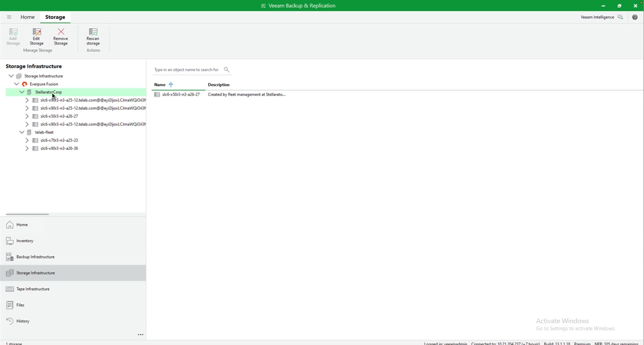Collapse the telab-fleet node
Viewport: 644px width, 345px height.
coord(22,132)
